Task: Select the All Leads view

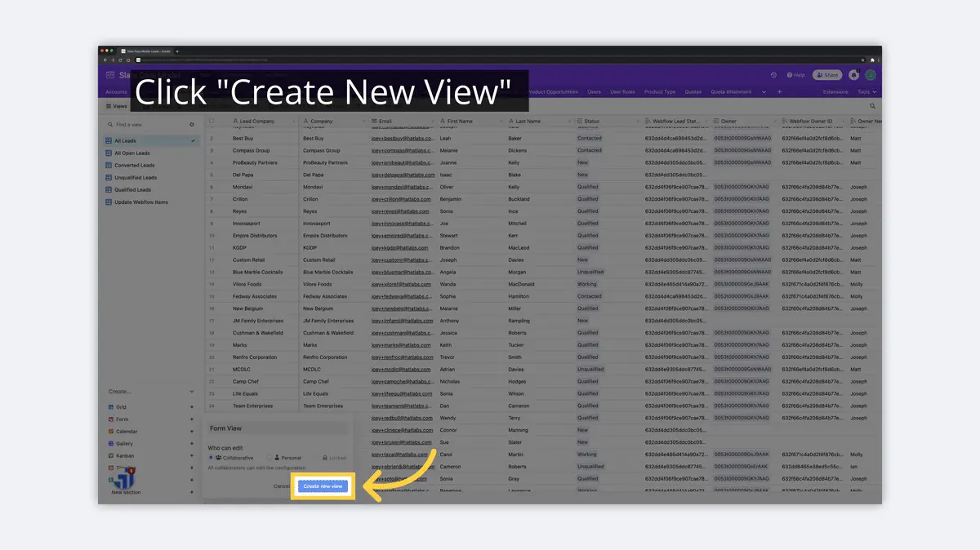Action: (x=151, y=141)
